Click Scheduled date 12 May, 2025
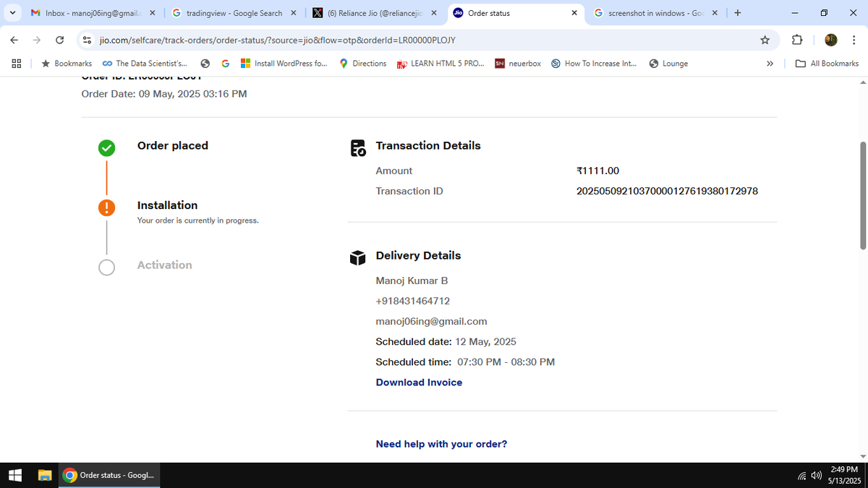 446,341
